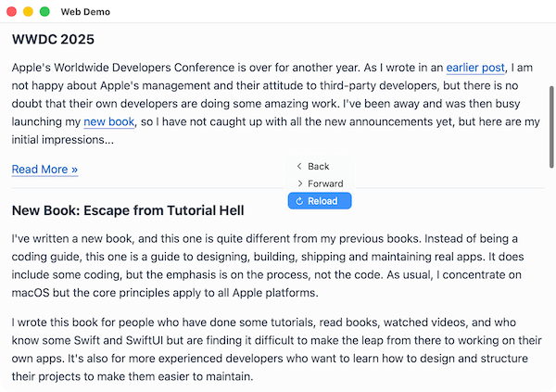Click the left chevron icon beside Back
Viewport: 556px width, 392px height.
(x=299, y=167)
